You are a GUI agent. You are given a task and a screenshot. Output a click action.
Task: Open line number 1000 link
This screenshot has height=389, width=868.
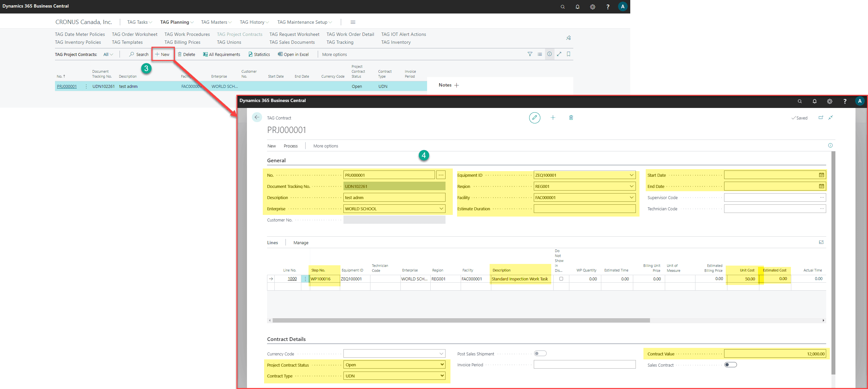click(x=292, y=279)
